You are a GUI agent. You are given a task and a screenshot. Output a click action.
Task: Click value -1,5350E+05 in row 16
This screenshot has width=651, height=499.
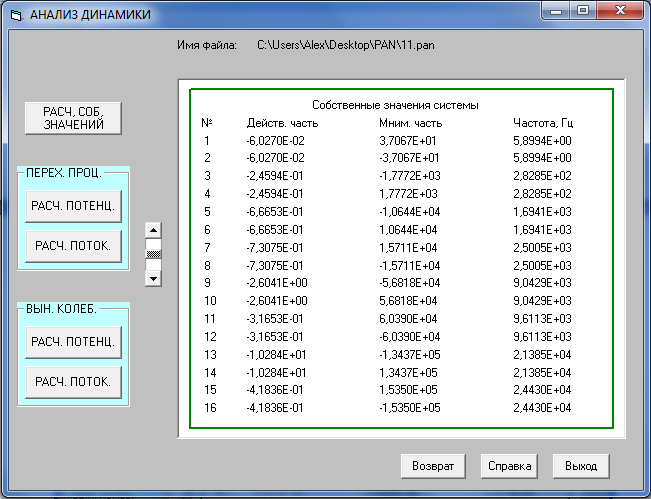[409, 408]
